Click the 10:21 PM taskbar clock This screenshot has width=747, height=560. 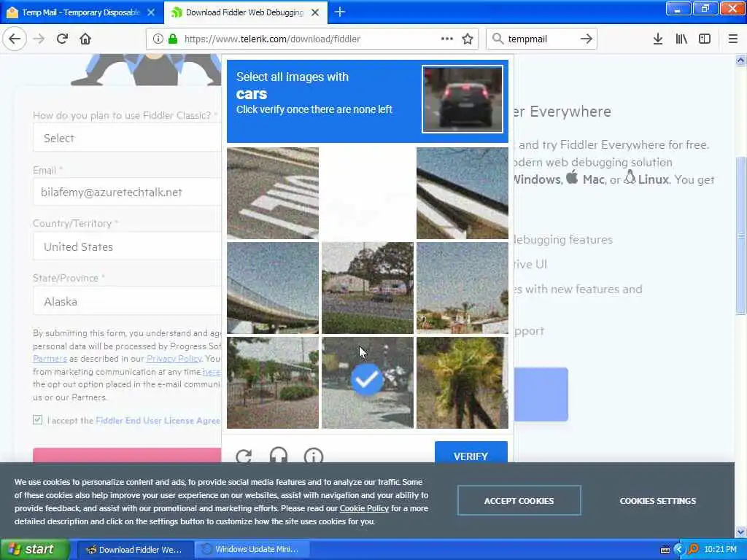coord(720,550)
